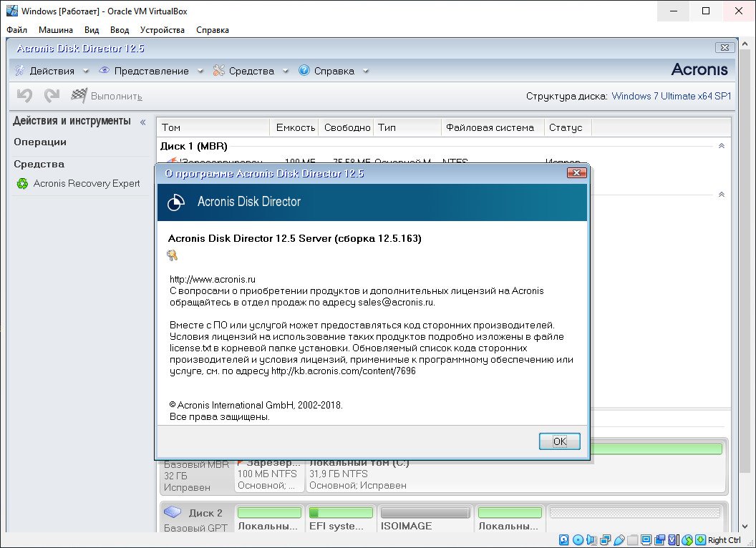Screen dimensions: 756x548
Task: Click the Базовый MBR 32 ГБ disk label
Action: pos(196,476)
